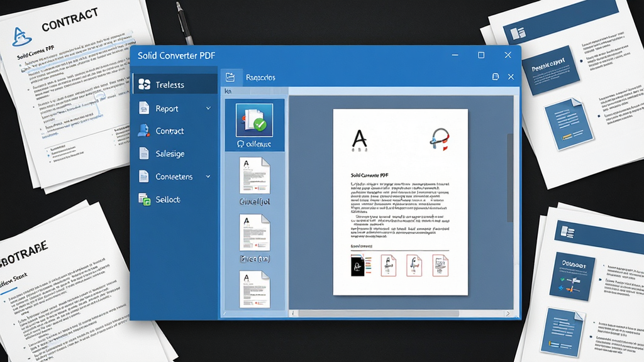Viewport: 644px width, 362px height.
Task: Click the label under the third thumbnail
Action: pos(255,259)
